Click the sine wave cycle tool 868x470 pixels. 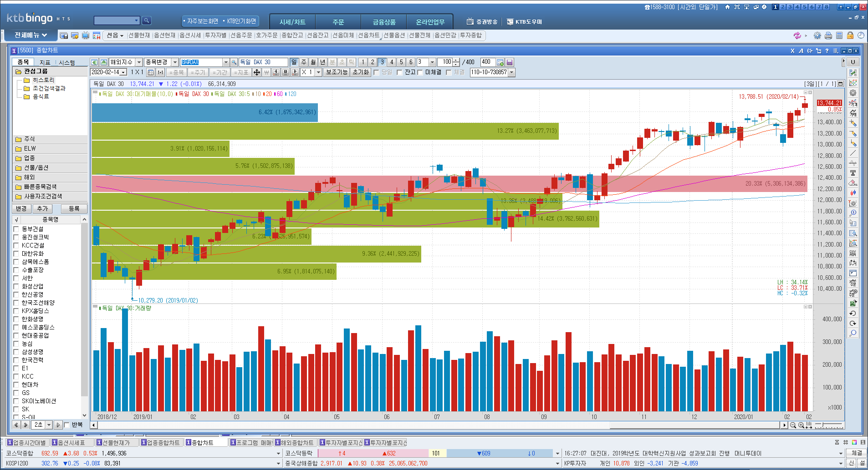point(853,163)
